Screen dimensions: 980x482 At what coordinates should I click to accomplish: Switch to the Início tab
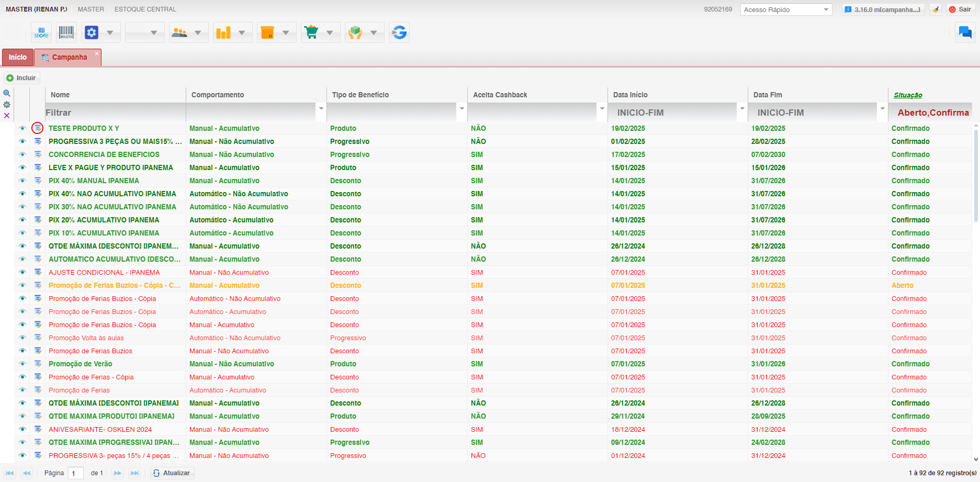coord(18,57)
